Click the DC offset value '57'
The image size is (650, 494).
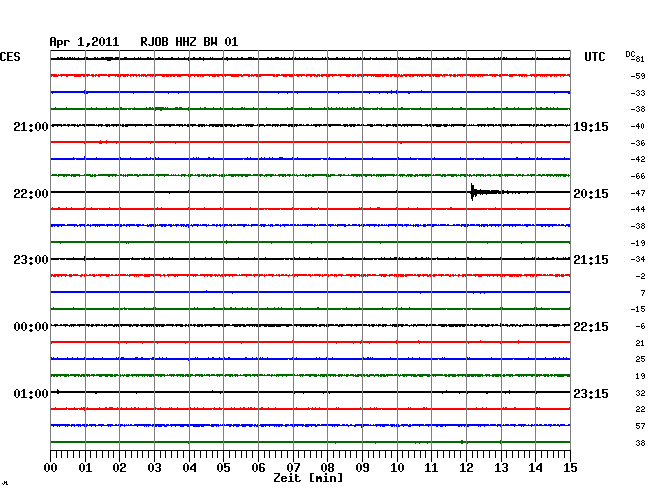point(640,426)
